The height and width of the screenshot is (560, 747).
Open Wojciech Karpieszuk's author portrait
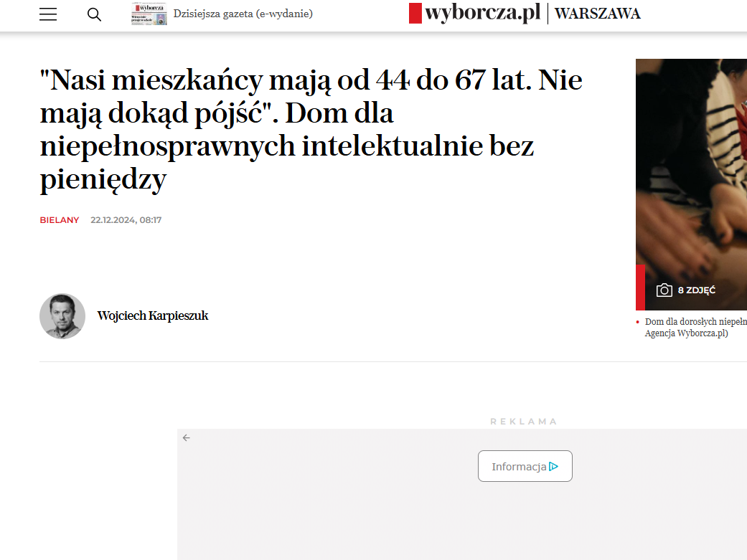(x=62, y=316)
